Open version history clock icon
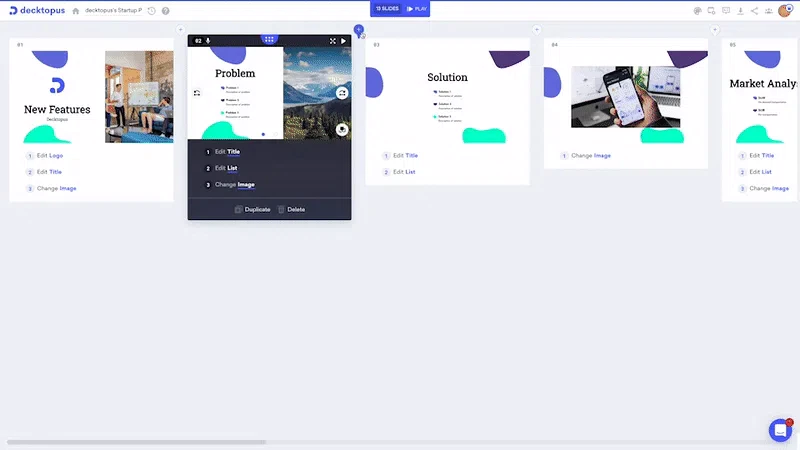Image resolution: width=800 pixels, height=450 pixels. tap(152, 11)
